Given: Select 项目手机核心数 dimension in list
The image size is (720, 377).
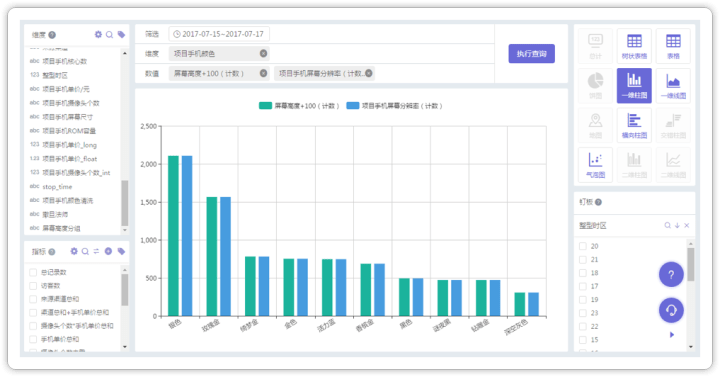Looking at the screenshot, I should point(65,61).
